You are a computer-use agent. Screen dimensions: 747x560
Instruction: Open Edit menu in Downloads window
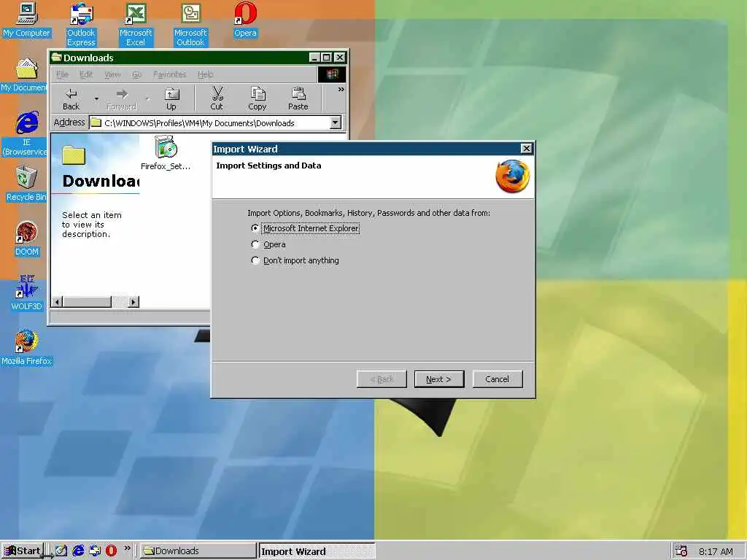[x=86, y=74]
